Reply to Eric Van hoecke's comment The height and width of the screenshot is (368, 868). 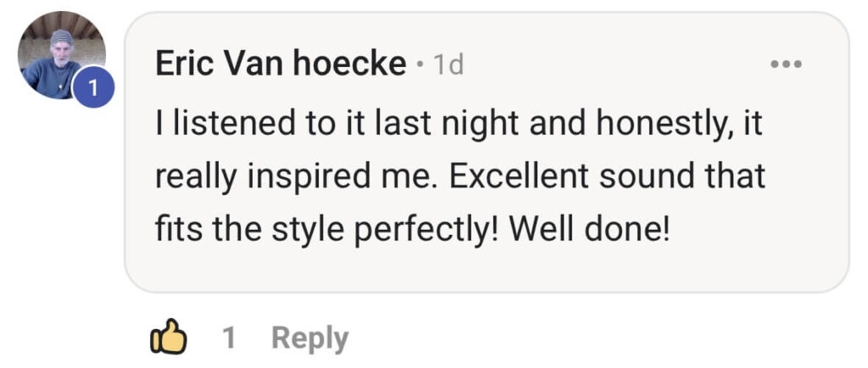coord(309,338)
